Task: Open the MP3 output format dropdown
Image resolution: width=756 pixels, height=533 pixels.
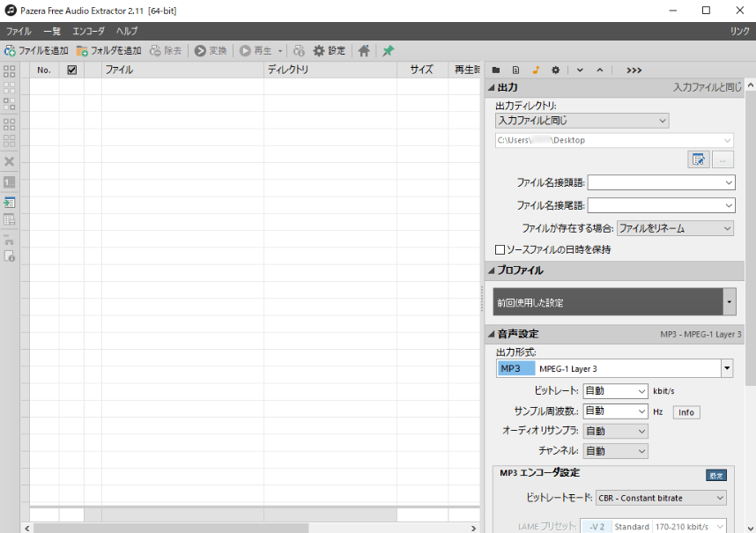Action: pos(726,368)
